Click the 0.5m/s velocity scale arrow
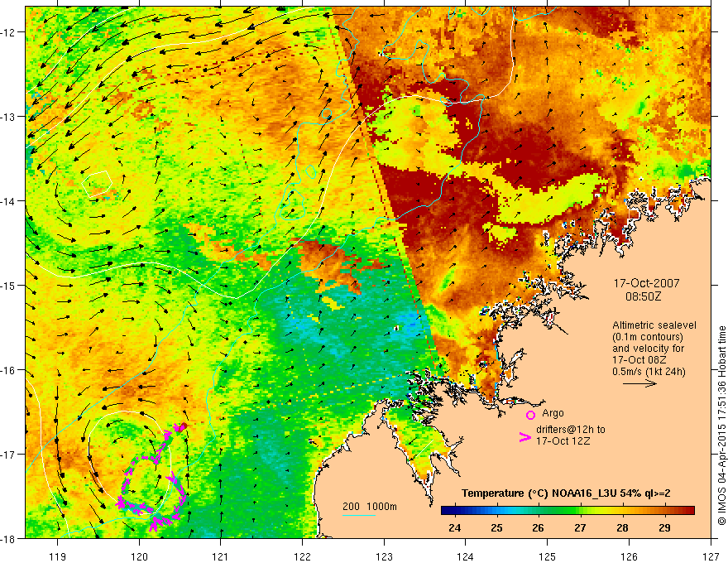728x563 pixels. click(639, 383)
